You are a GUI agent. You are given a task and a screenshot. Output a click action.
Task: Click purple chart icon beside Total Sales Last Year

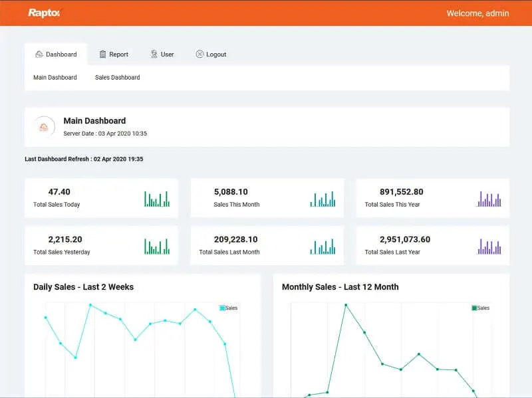pos(489,246)
